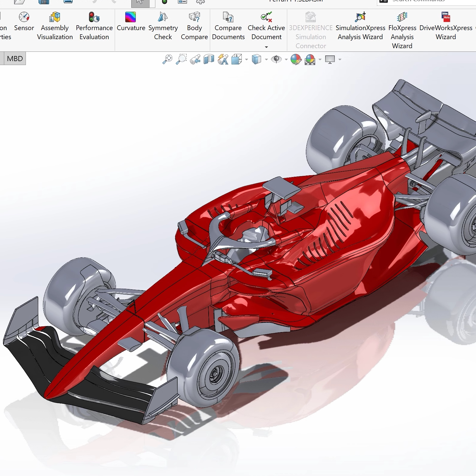Viewport: 476px width, 476px height.
Task: Click Apply Scene icon
Action: coord(310,59)
